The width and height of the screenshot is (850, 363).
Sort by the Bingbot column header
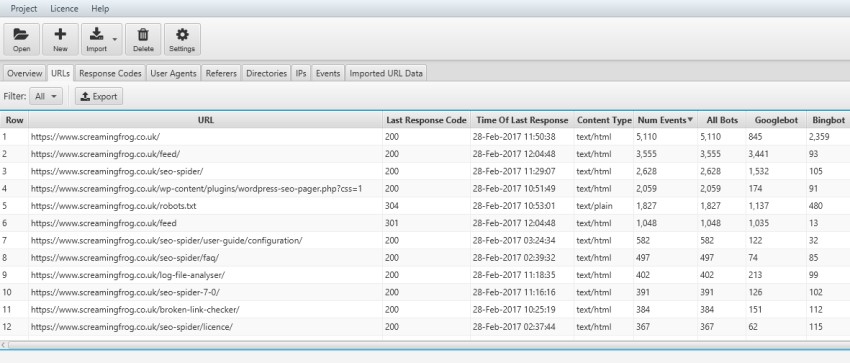(x=828, y=120)
